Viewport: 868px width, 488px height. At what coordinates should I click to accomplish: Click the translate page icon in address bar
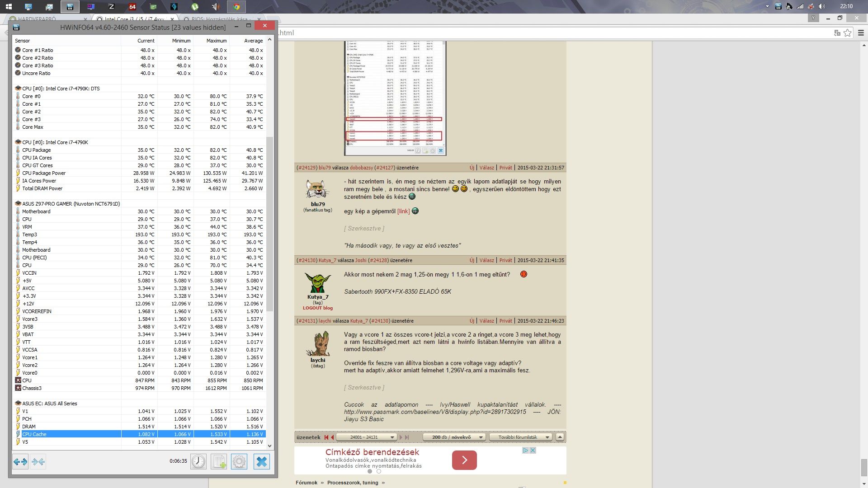coord(837,33)
